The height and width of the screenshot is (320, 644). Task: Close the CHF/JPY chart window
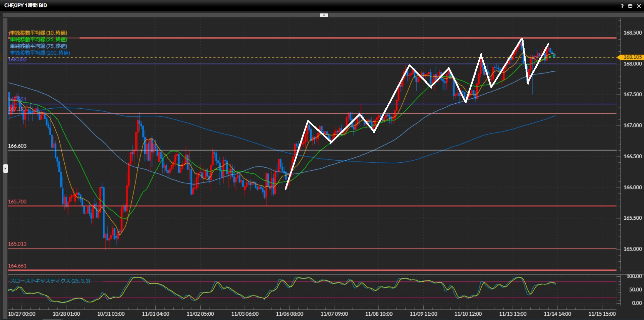click(639, 6)
